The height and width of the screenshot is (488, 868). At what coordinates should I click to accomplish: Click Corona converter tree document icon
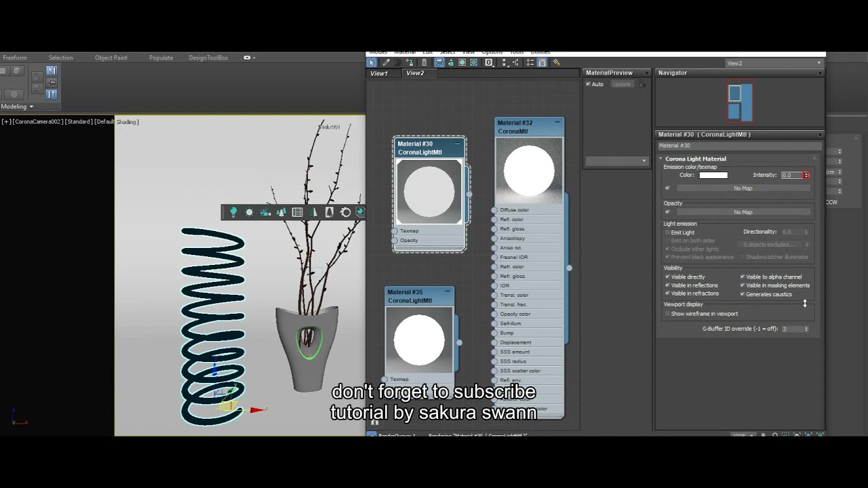330,212
